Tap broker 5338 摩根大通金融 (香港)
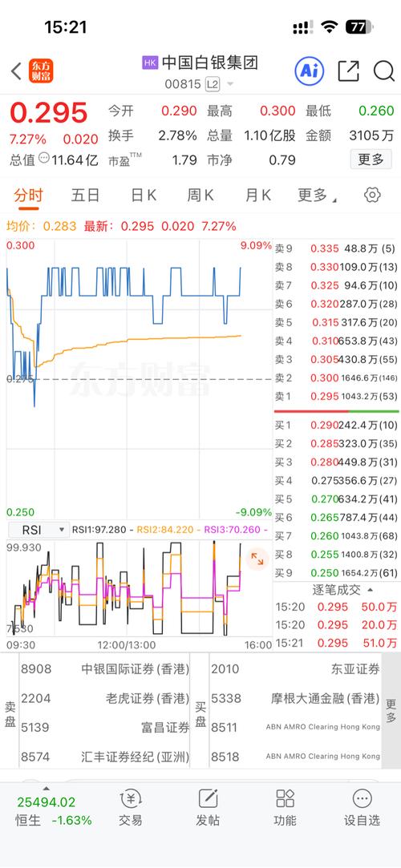This screenshot has width=401, height=868. [296, 700]
